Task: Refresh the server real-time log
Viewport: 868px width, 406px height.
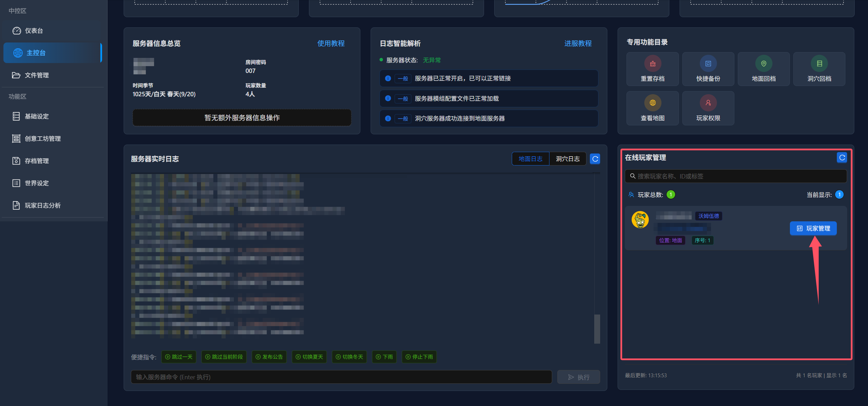Action: (595, 159)
